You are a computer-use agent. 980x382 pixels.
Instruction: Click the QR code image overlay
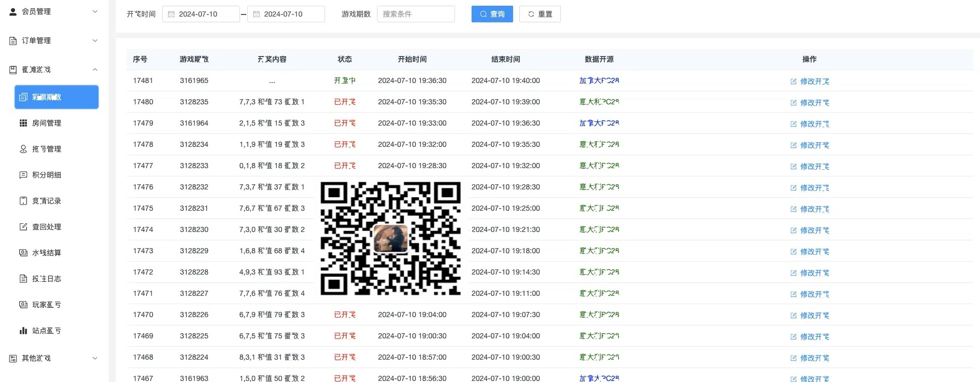391,238
